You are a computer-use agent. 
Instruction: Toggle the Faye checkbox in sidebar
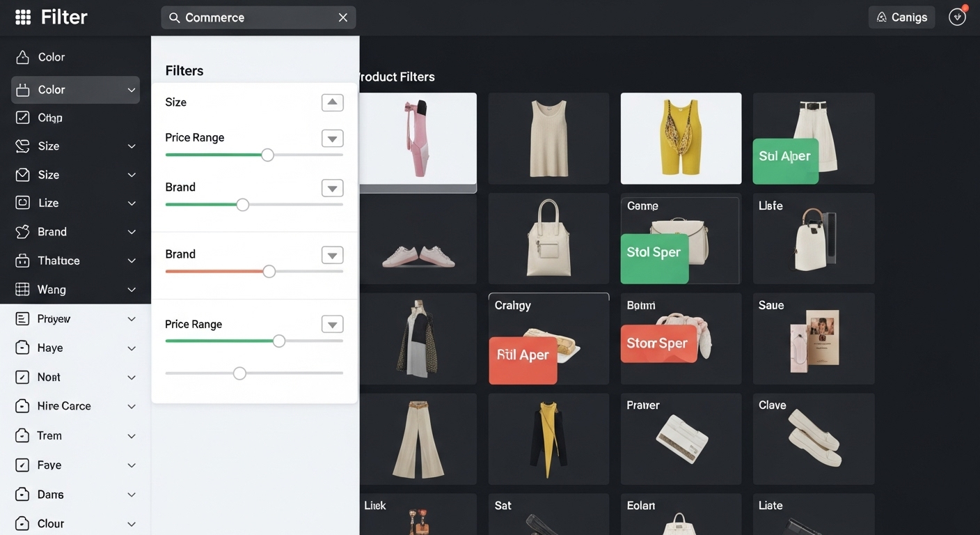[22, 465]
